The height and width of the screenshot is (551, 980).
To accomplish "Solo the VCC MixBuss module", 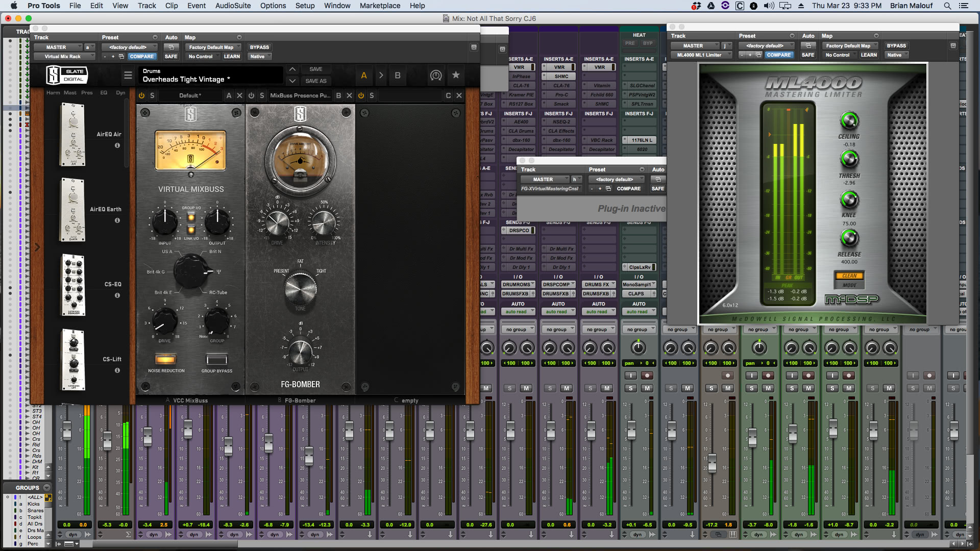I will (152, 95).
